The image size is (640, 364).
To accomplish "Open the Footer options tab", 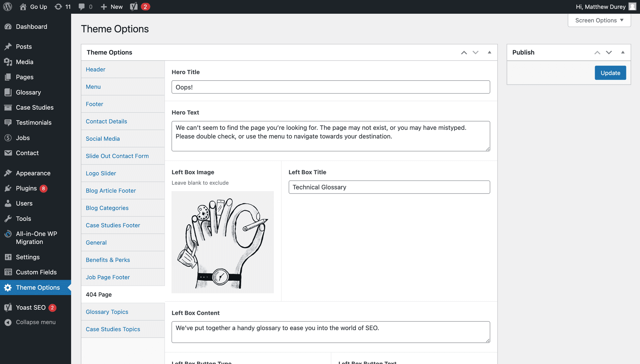I will 123,104.
